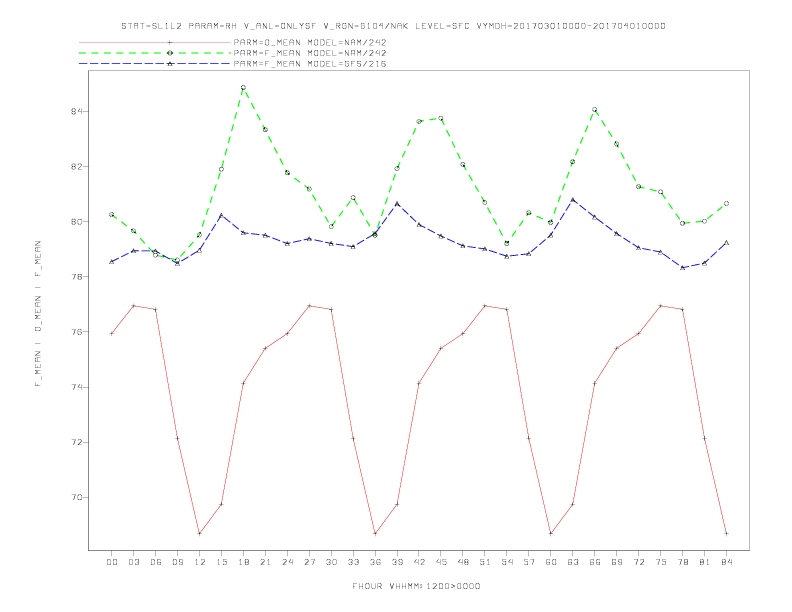Click the x-axis tick label 69
The height and width of the screenshot is (612, 792).
pos(617,562)
